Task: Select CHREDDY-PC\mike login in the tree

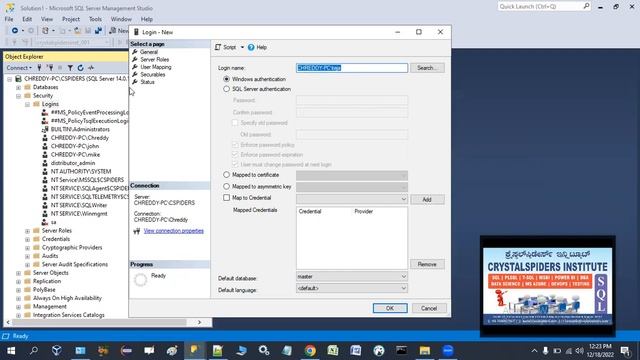Action: click(75, 155)
